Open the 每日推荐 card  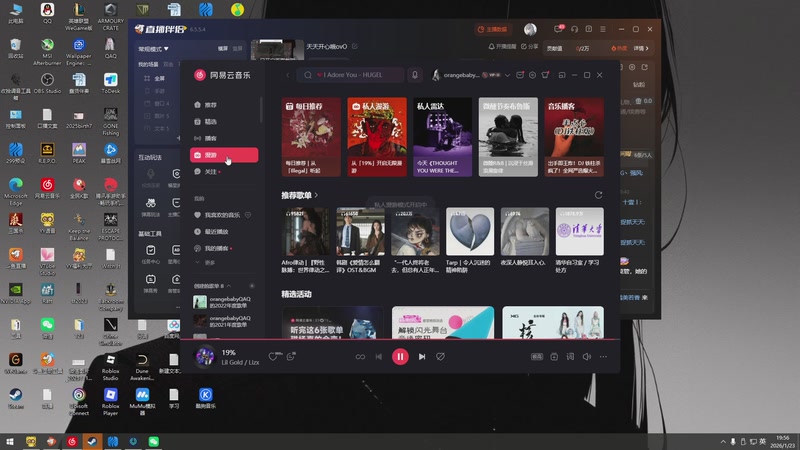point(311,137)
